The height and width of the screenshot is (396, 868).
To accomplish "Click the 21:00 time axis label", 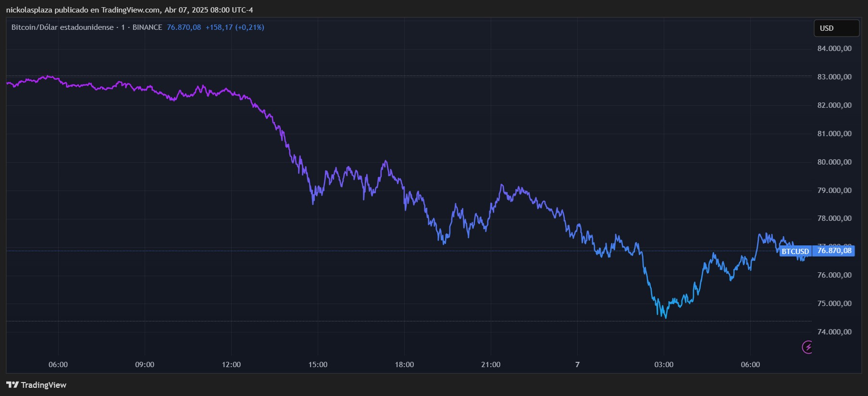I will (x=491, y=365).
